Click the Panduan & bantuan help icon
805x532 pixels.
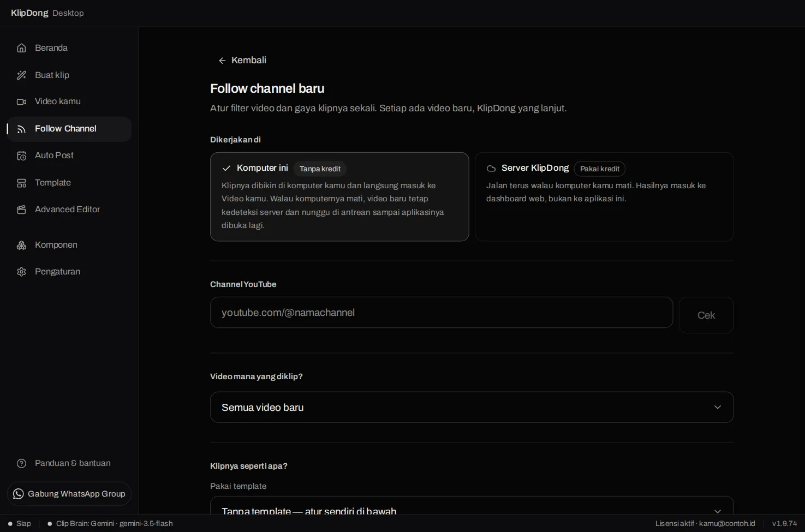[21, 463]
